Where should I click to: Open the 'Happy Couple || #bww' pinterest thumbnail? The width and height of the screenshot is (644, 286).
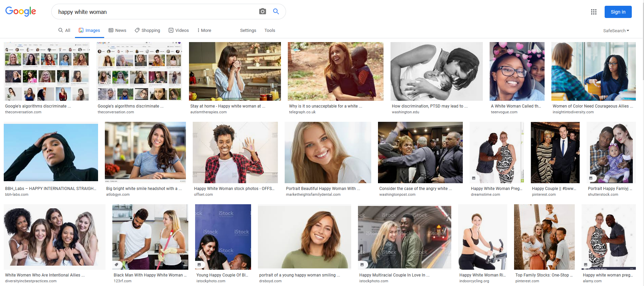(555, 152)
